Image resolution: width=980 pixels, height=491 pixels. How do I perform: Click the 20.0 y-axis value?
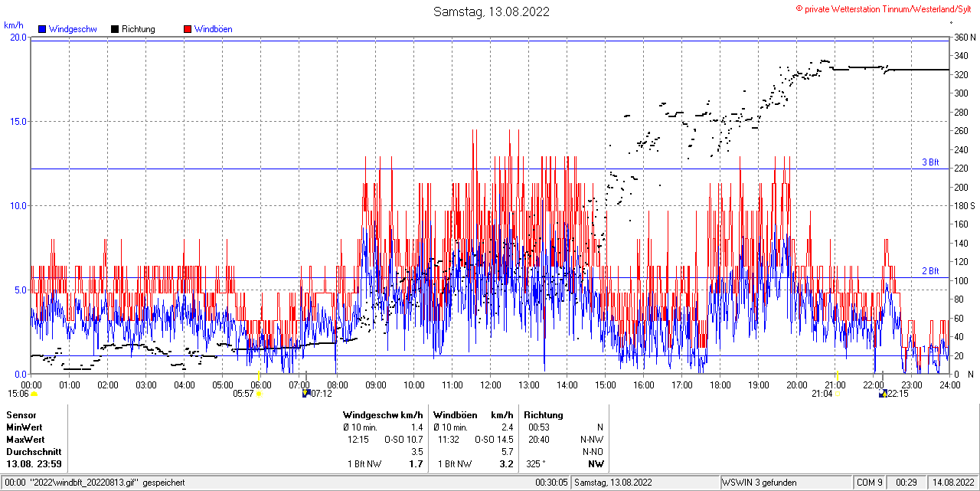pyautogui.click(x=17, y=37)
